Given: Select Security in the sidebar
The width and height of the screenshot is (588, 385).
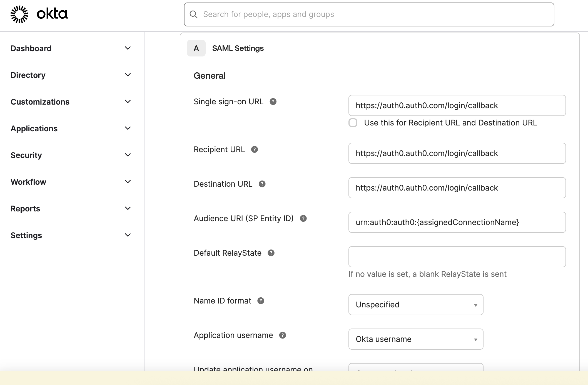Looking at the screenshot, I should click(x=26, y=155).
